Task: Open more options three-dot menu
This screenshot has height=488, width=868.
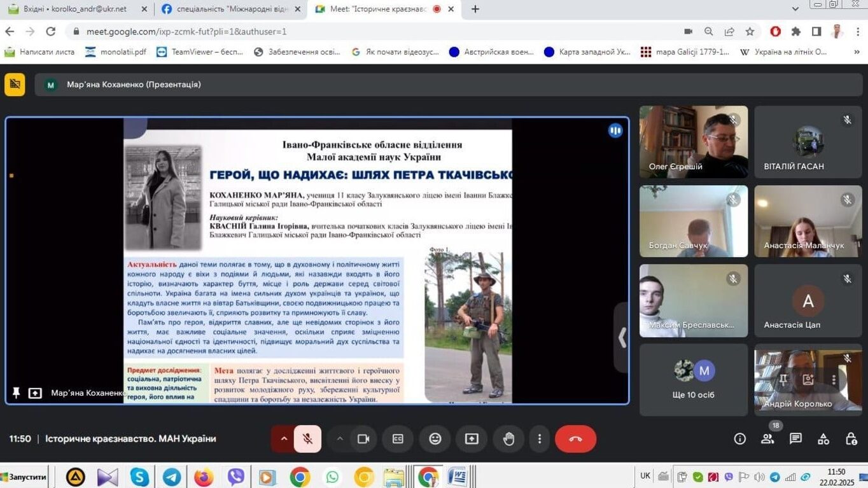Action: (x=540, y=439)
